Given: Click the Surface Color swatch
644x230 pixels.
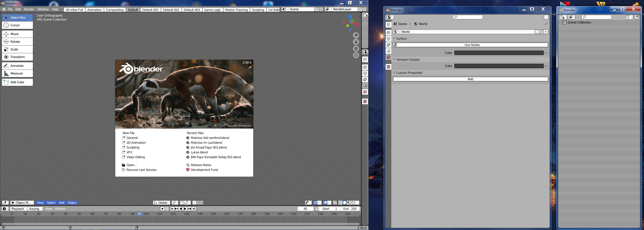Looking at the screenshot, I should click(499, 53).
